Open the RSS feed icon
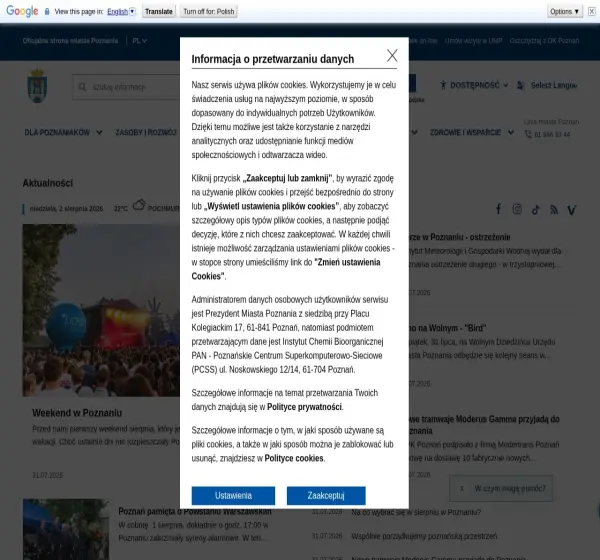600x560 pixels. click(554, 209)
